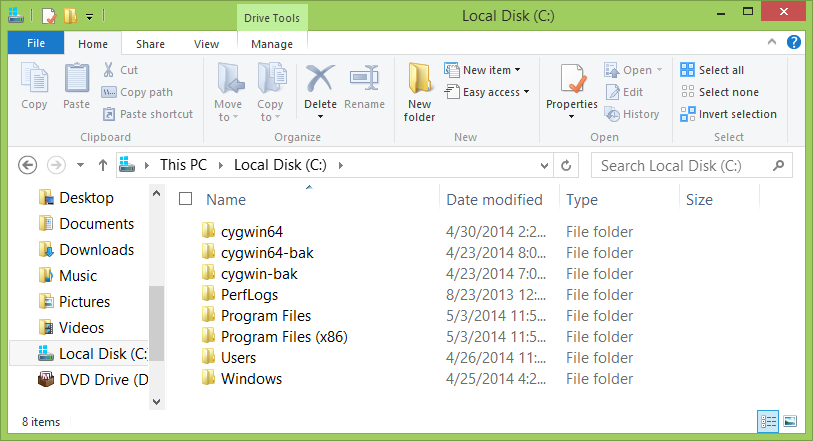Go up one folder level
813x441 pixels.
(103, 165)
